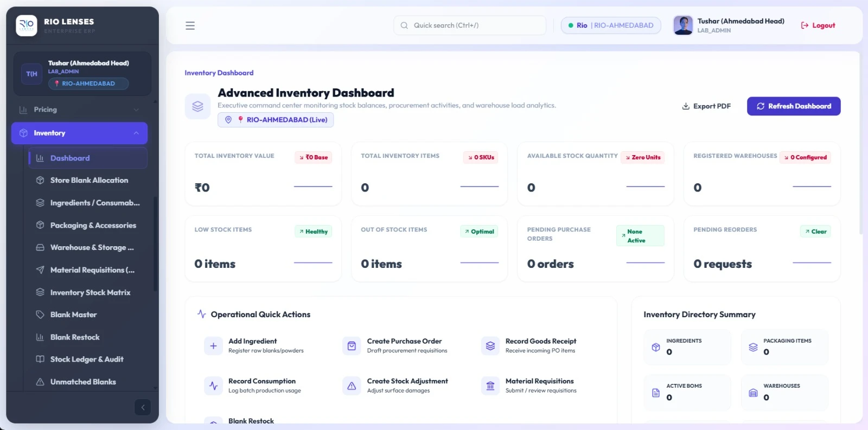Click the Zero Units badge
868x430 pixels.
pos(643,157)
